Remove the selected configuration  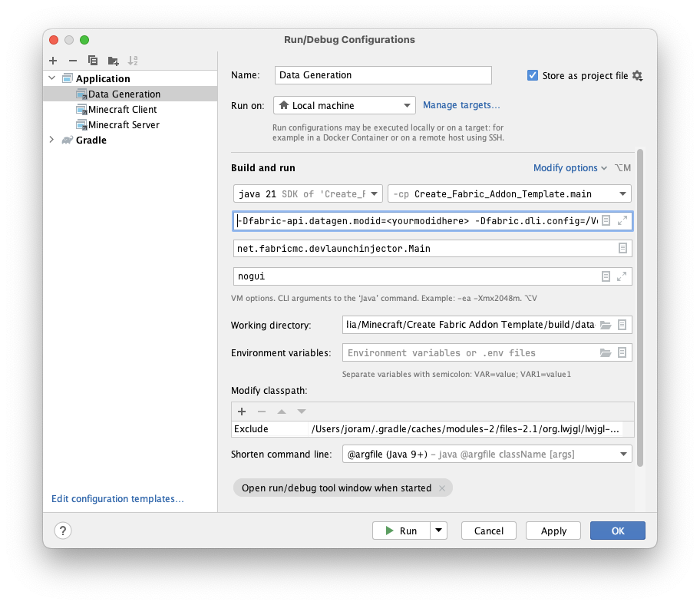[x=72, y=61]
